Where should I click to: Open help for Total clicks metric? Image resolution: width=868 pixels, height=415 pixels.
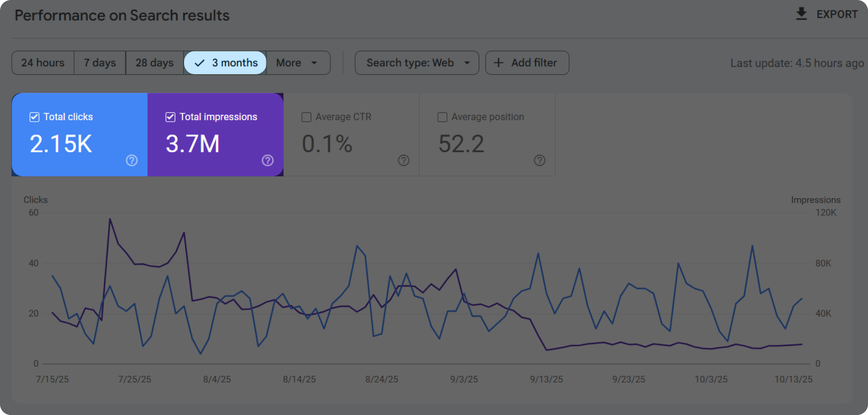coord(131,160)
